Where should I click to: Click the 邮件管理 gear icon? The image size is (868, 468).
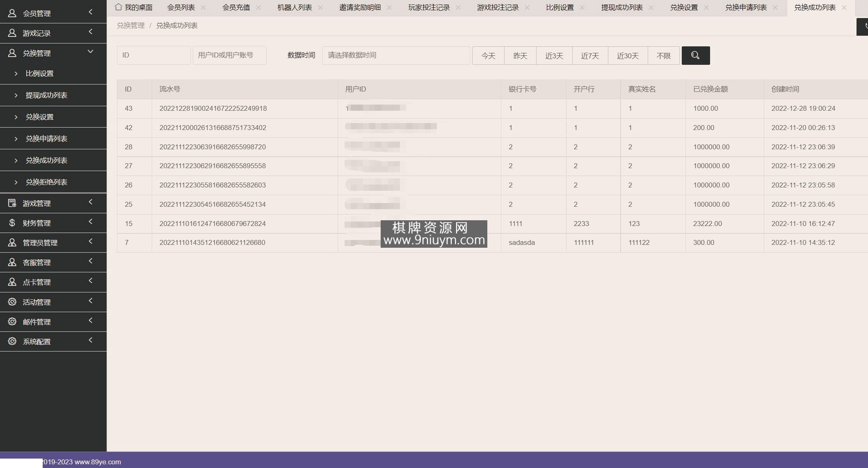click(x=12, y=322)
